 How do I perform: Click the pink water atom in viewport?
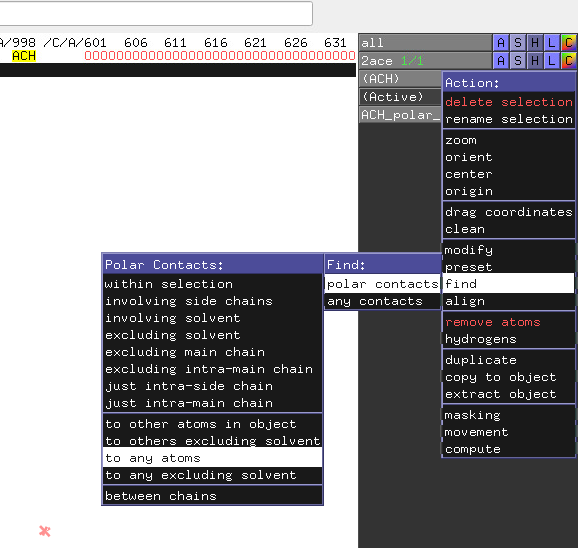pyautogui.click(x=45, y=531)
